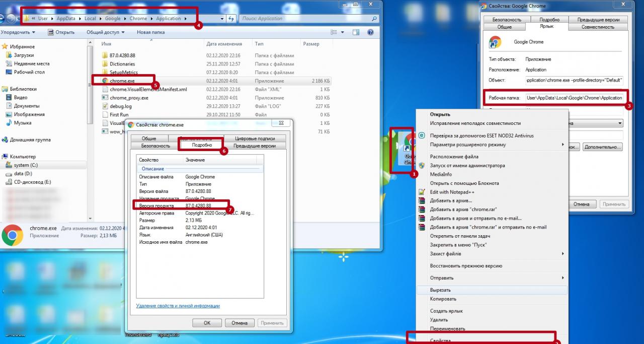Viewport: 644px width, 344px height.
Task: Click Отмена in Google Chrome properties window
Action: 581,204
